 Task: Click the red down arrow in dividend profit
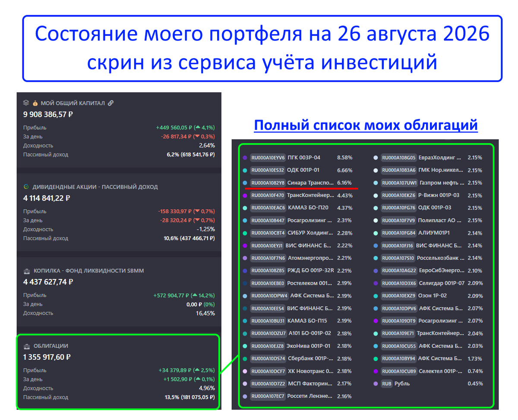point(196,211)
